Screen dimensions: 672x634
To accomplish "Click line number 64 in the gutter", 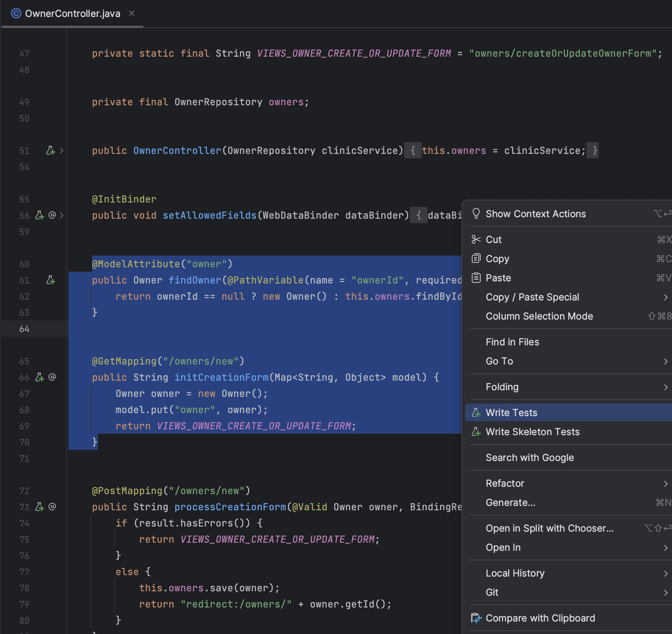I will (24, 329).
